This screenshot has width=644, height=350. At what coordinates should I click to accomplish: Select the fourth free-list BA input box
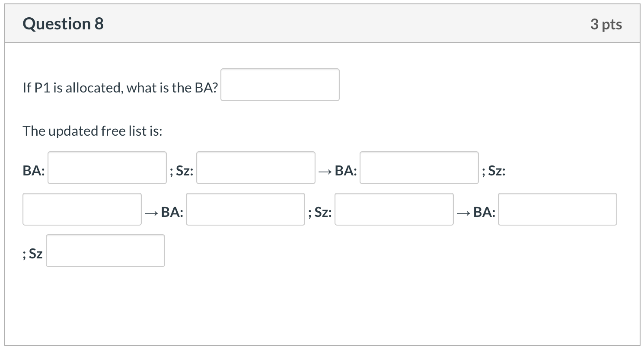558,209
